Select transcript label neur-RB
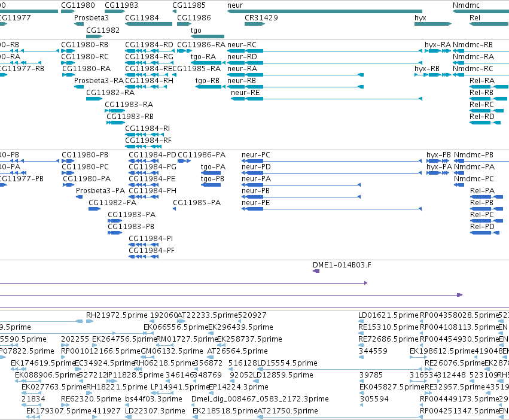 tap(242, 81)
